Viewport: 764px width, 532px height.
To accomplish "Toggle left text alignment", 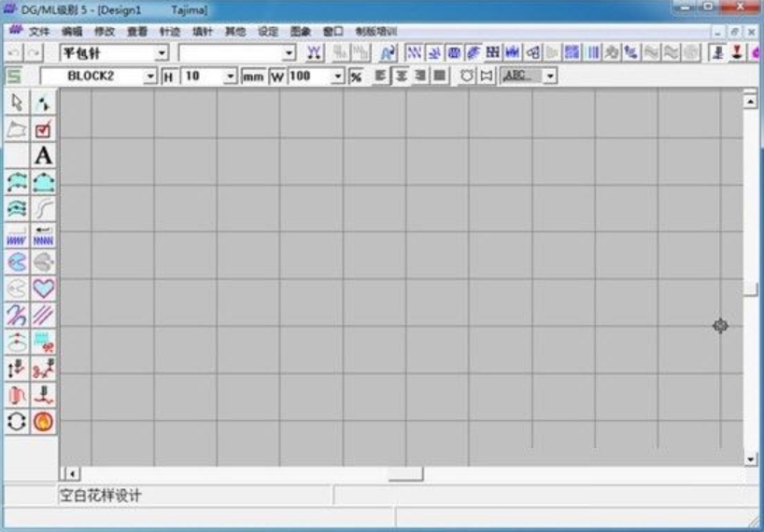I will [381, 77].
